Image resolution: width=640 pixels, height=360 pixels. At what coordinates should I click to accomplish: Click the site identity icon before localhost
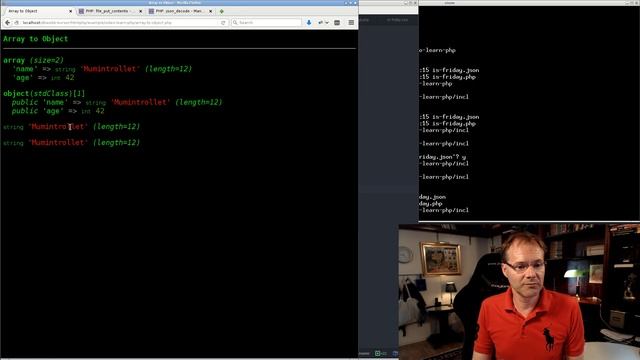[17, 23]
